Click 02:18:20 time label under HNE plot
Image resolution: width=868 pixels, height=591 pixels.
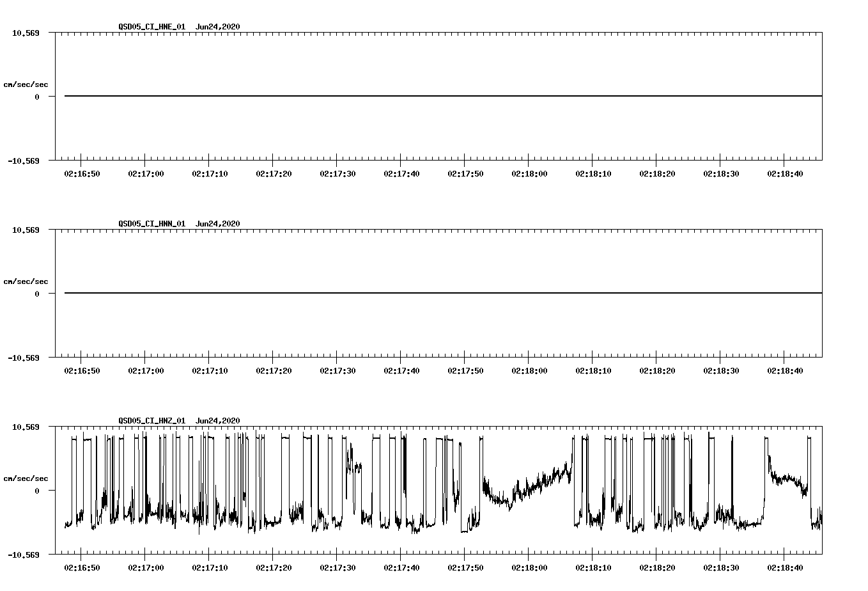(657, 173)
